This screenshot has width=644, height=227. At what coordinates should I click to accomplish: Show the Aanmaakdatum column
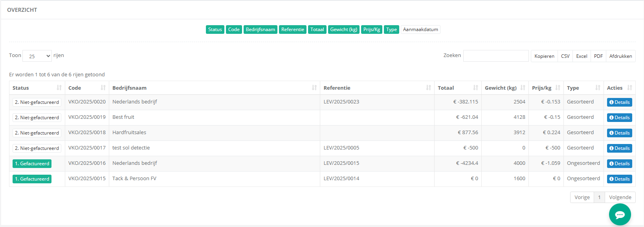420,30
